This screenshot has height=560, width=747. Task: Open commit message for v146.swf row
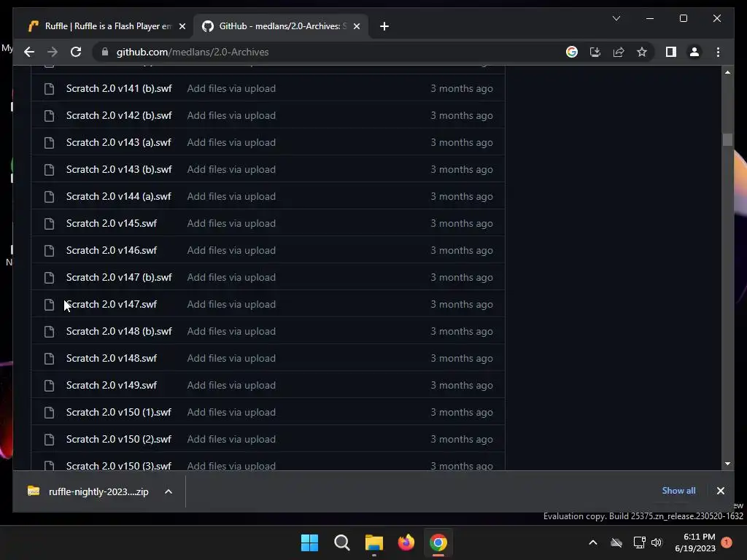[x=231, y=251]
